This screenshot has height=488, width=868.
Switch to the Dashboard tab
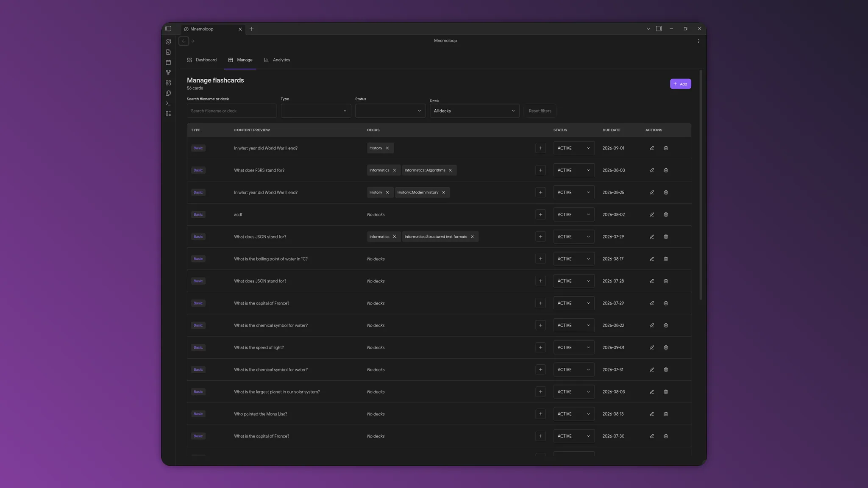tap(202, 60)
